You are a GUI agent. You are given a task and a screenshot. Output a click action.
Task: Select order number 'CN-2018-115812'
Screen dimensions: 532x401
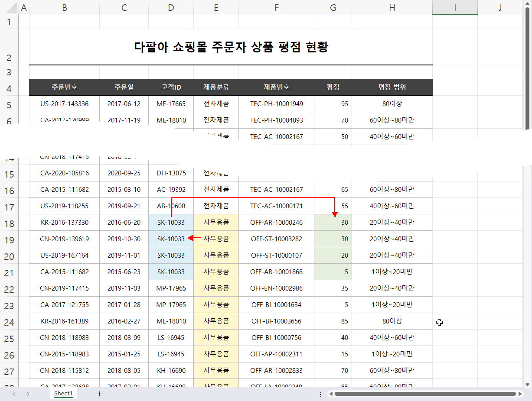[x=64, y=371]
